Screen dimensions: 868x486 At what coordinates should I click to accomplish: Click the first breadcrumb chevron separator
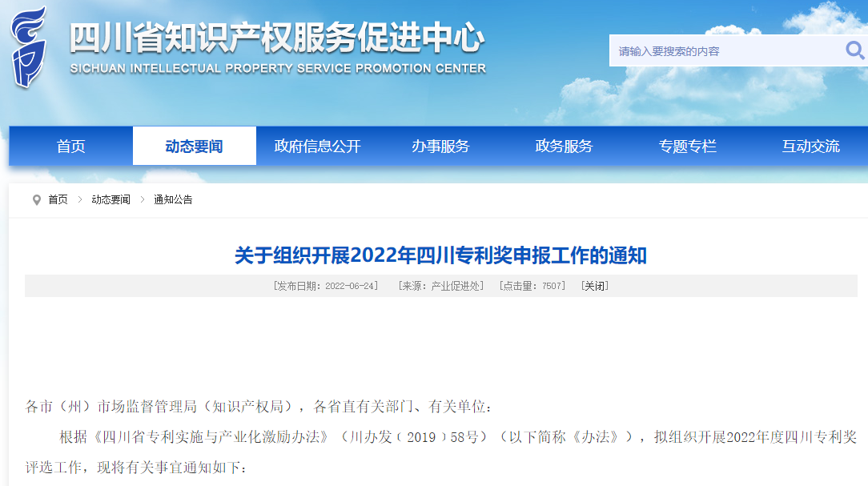coord(80,199)
